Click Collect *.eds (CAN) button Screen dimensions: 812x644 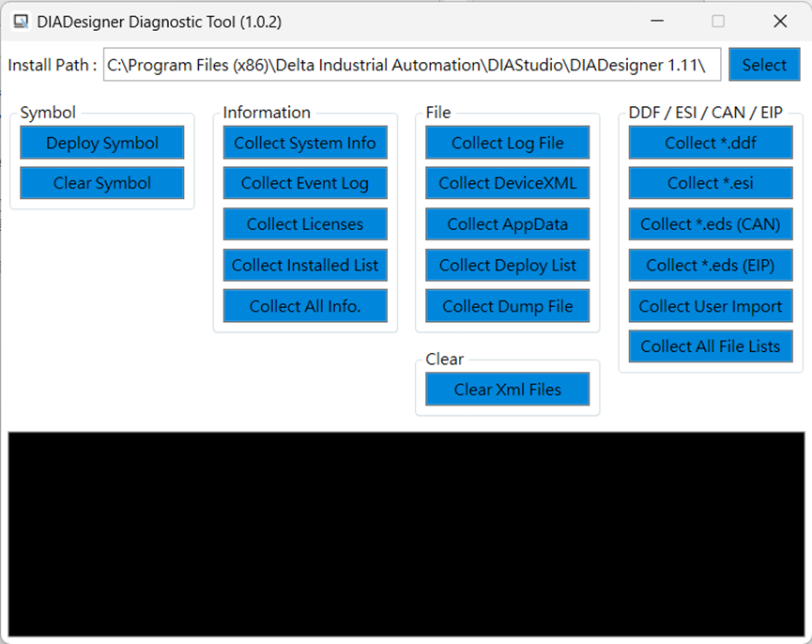711,224
